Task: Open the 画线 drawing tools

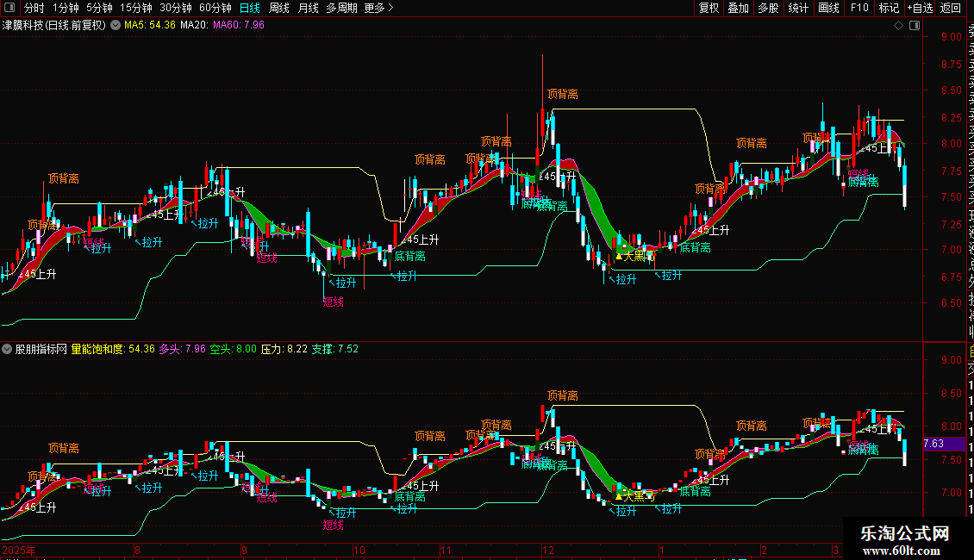Action: tap(828, 8)
